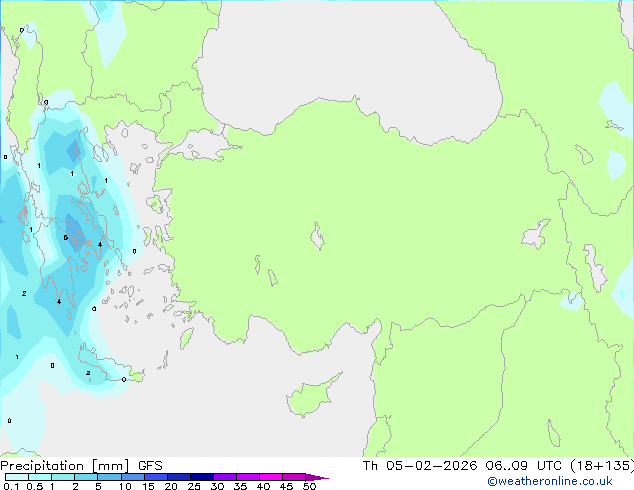This screenshot has height=490, width=634.
Task: Click the '50' legend label
Action: coord(309,486)
